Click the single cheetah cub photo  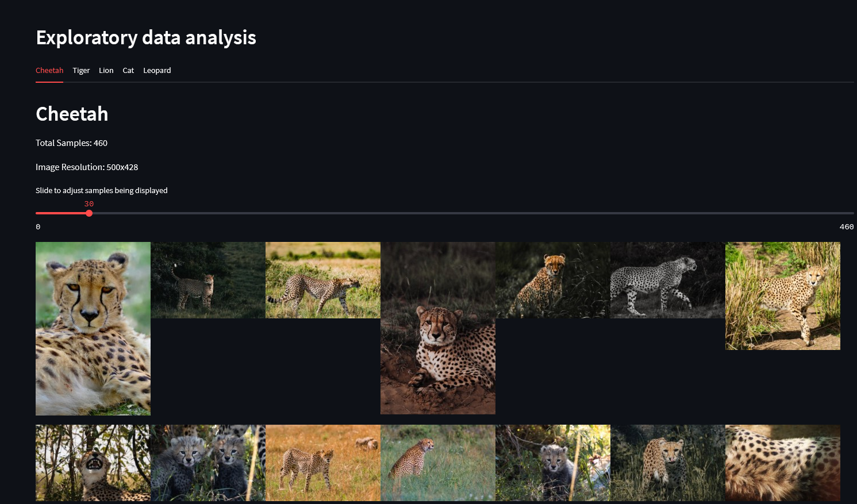click(553, 463)
